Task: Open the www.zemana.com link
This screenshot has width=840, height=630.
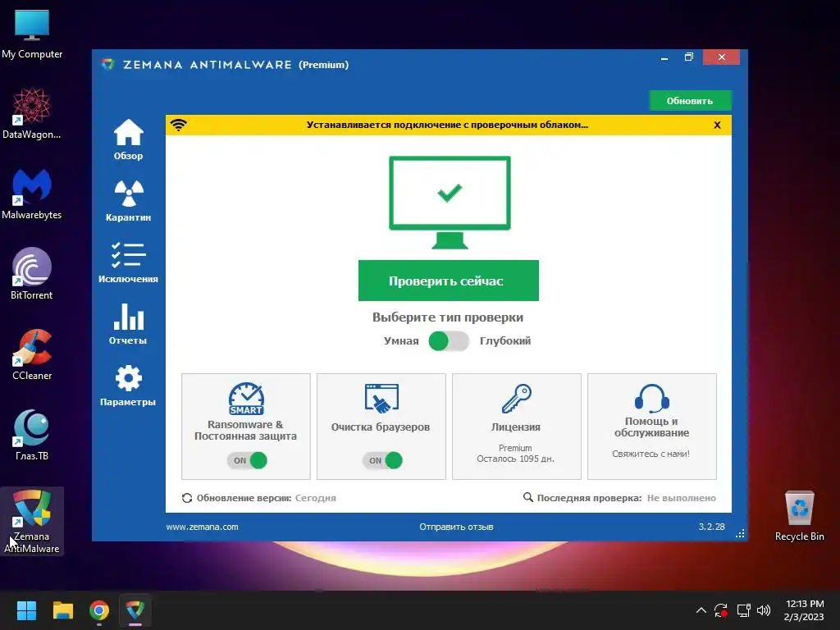Action: pyautogui.click(x=202, y=527)
